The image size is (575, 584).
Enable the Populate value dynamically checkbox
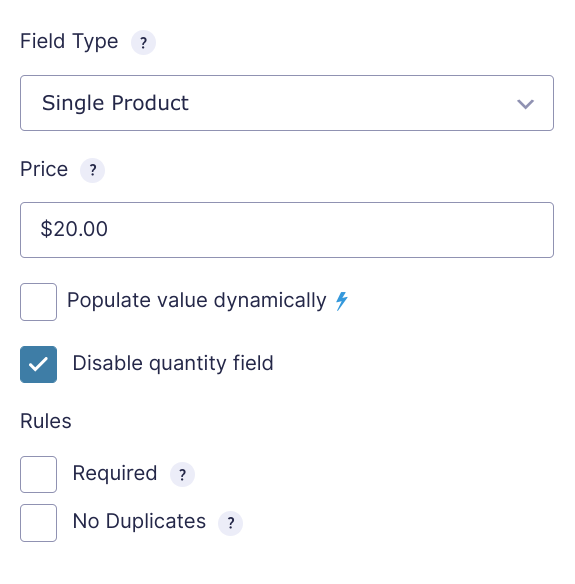38,302
